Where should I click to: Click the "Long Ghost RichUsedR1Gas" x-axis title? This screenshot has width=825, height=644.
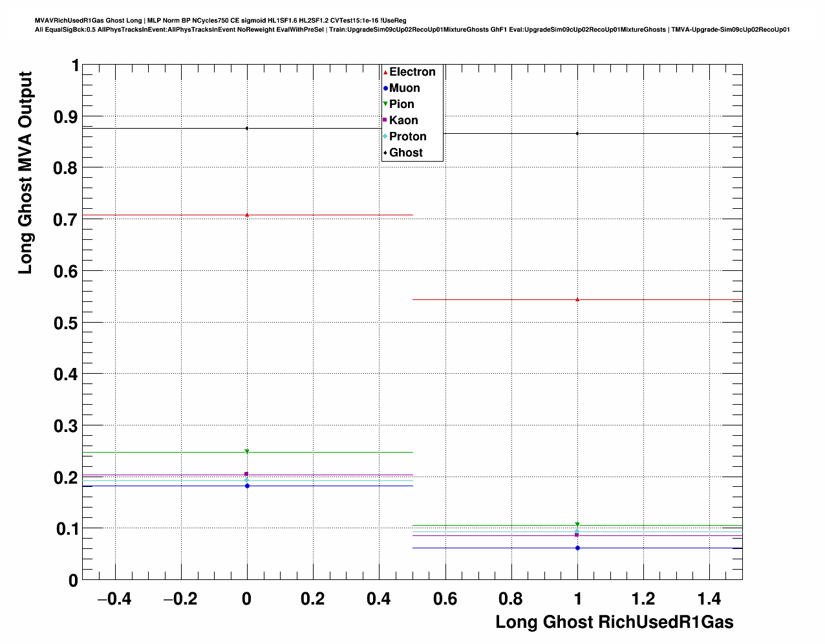coord(614,622)
